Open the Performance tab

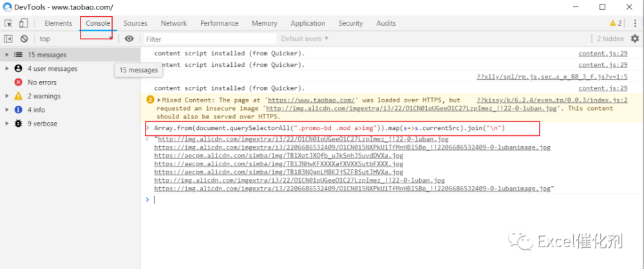[x=220, y=23]
